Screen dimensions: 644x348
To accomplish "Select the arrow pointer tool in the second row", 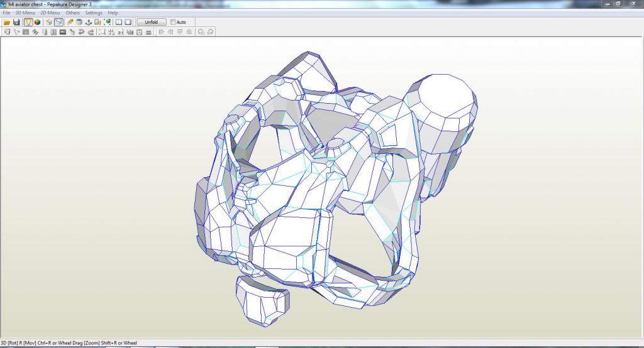I will (16, 32).
